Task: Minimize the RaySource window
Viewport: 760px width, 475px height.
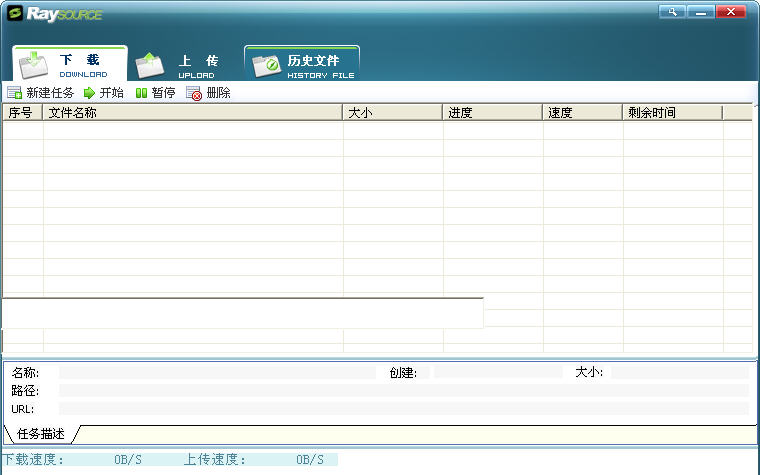Action: tap(702, 12)
